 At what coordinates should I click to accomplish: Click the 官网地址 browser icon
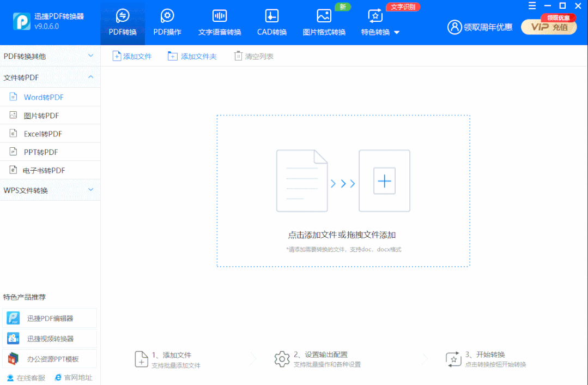58,377
